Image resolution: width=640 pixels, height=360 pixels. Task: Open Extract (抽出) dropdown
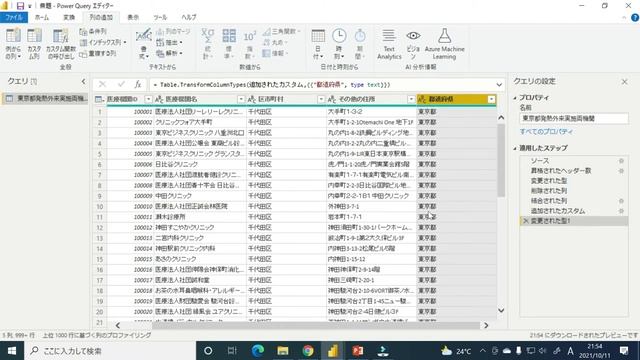pos(181,42)
